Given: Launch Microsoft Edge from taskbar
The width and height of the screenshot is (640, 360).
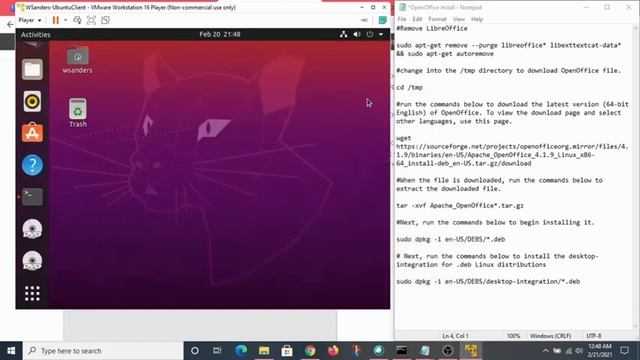Looking at the screenshot, I should [x=241, y=351].
